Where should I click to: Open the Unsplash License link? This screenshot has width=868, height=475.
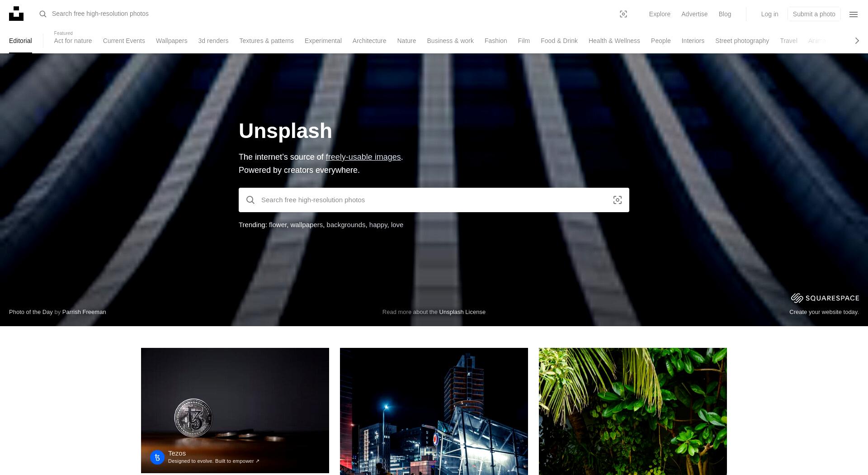[x=462, y=312]
